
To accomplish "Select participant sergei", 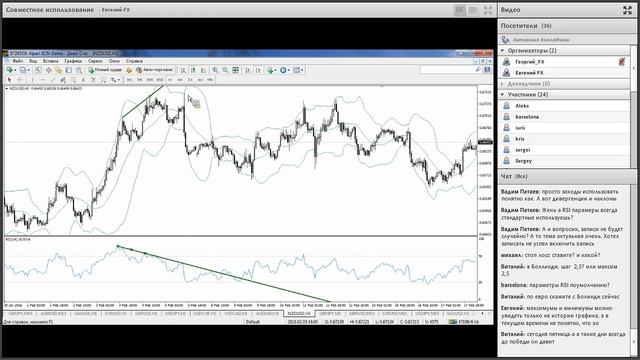I will (565, 150).
